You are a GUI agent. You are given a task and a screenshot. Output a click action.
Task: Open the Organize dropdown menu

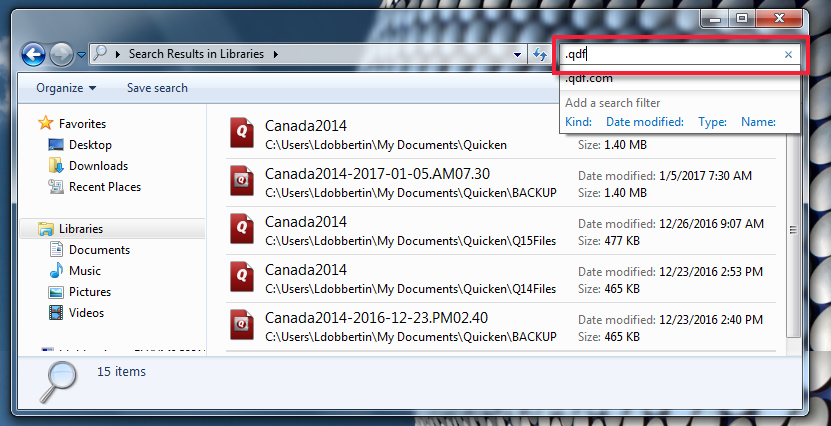[66, 88]
